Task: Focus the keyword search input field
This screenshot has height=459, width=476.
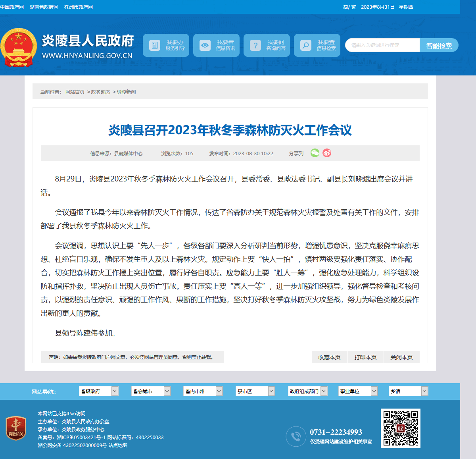Action: [x=382, y=45]
